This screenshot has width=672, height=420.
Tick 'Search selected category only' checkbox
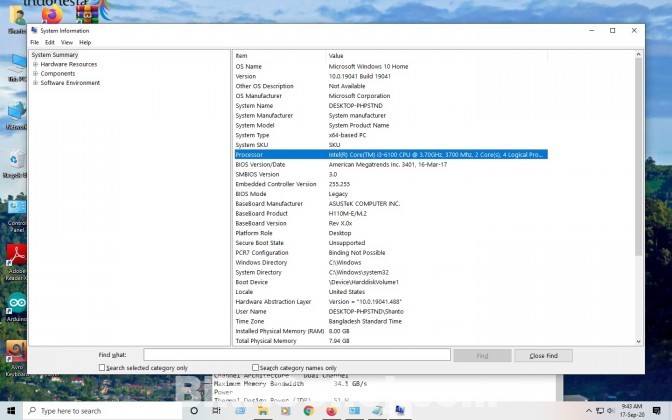102,367
